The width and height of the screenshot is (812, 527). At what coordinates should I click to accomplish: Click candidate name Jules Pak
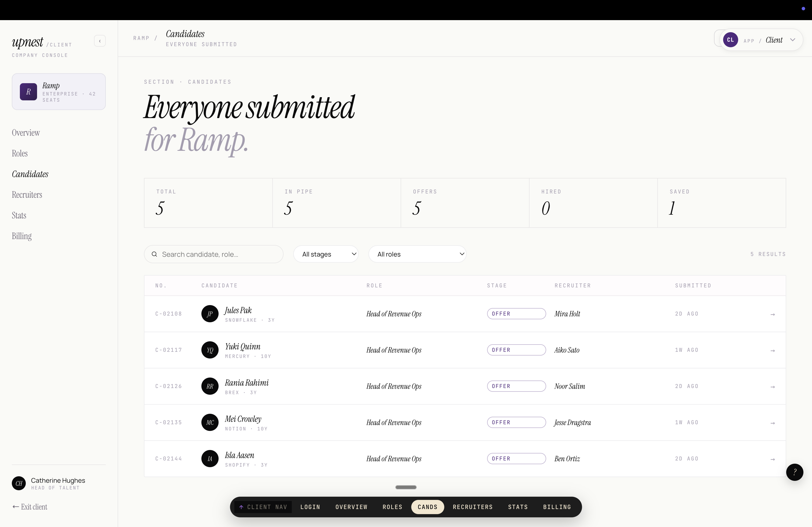click(238, 310)
